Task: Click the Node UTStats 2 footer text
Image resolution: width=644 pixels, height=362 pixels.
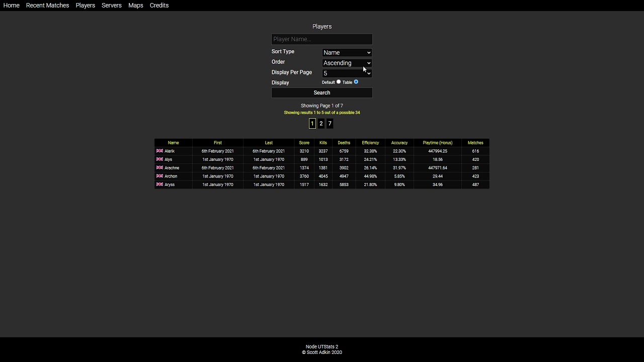Action: coord(322,347)
